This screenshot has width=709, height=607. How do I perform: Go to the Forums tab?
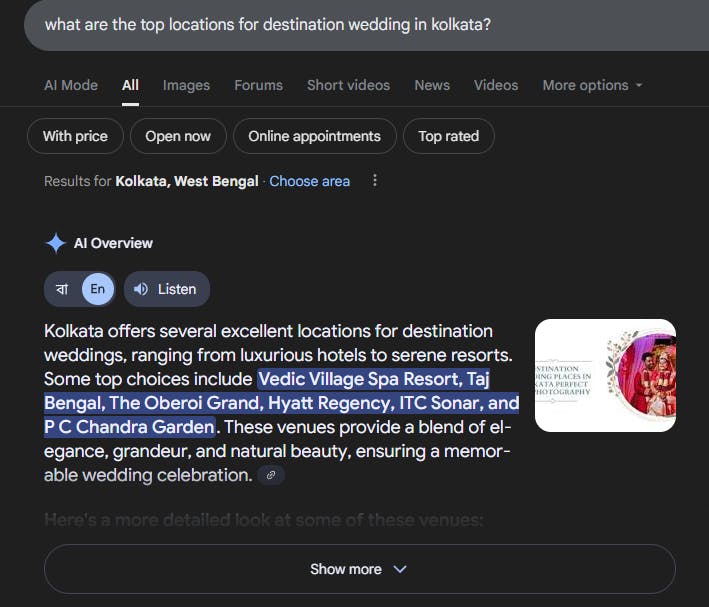point(258,85)
